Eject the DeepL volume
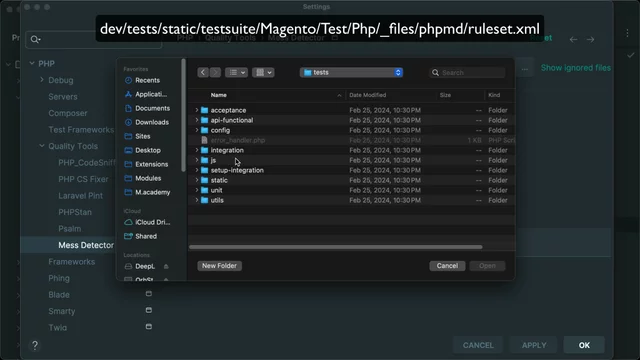640x360 pixels. [x=166, y=267]
